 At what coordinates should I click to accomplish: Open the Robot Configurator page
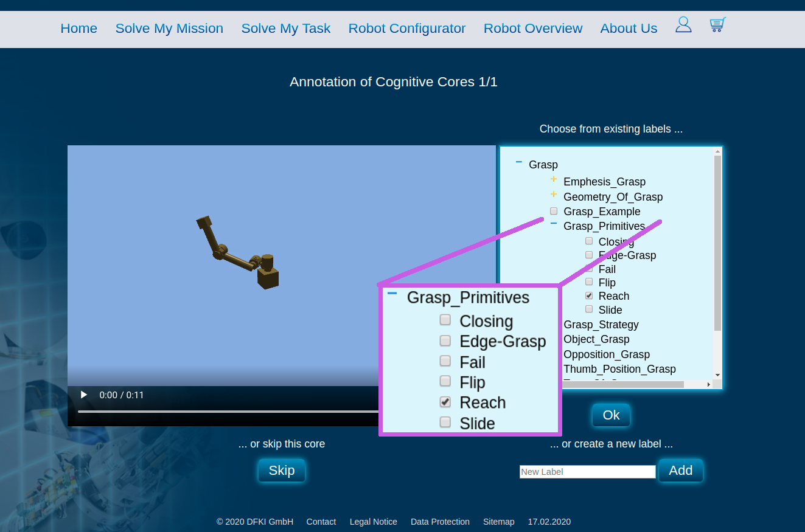click(407, 29)
